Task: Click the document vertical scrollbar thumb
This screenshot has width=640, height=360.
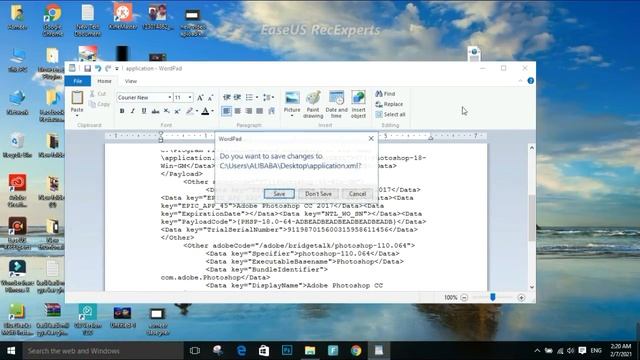Action: (x=531, y=218)
